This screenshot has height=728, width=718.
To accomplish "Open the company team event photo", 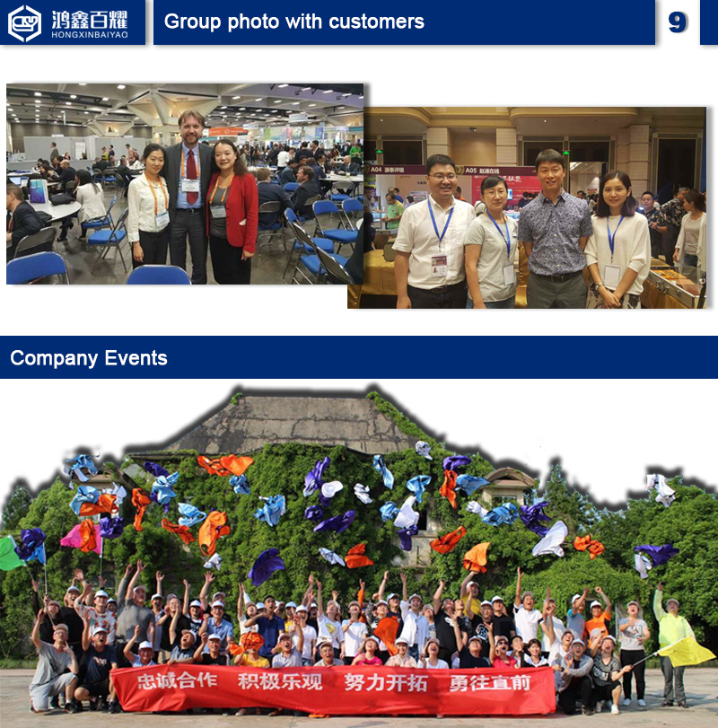I will tap(359, 554).
